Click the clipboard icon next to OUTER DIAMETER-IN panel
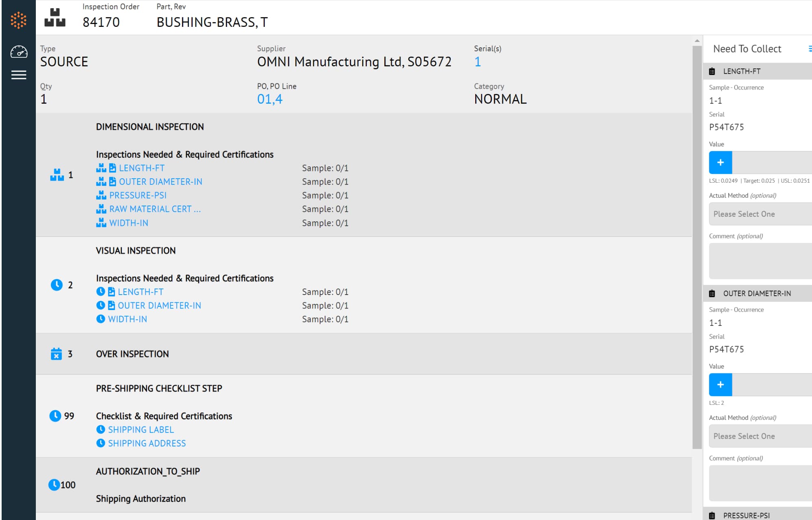Image resolution: width=812 pixels, height=520 pixels. 712,293
